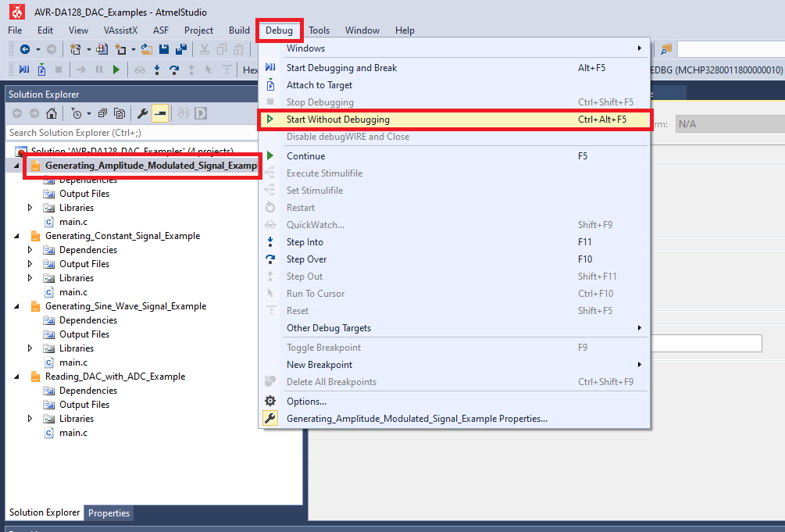Screen dimensions: 785x532
Task: Click the Pending Changes Filter clock icon
Action: point(77,114)
